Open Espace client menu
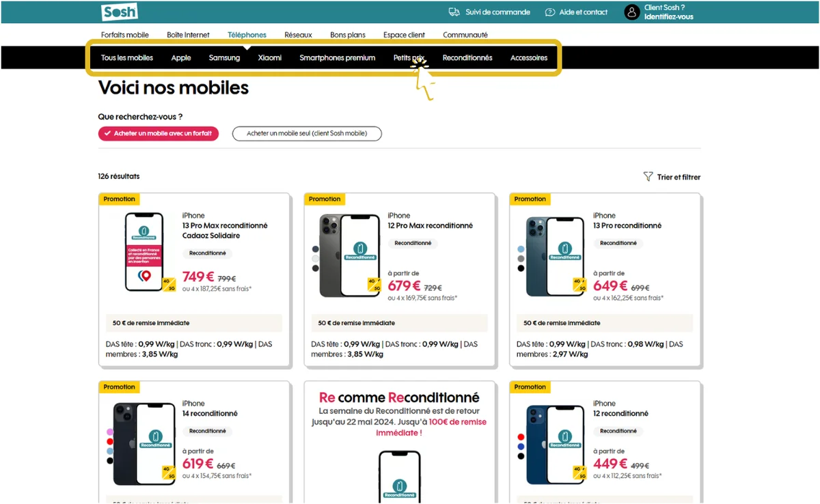This screenshot has height=504, width=820. [x=405, y=35]
